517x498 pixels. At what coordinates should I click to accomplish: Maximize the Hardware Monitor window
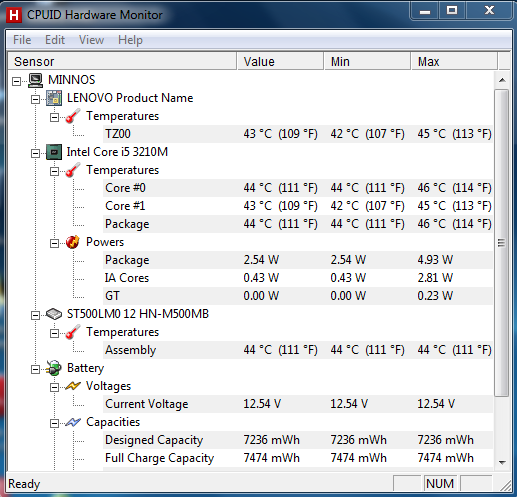click(x=452, y=11)
